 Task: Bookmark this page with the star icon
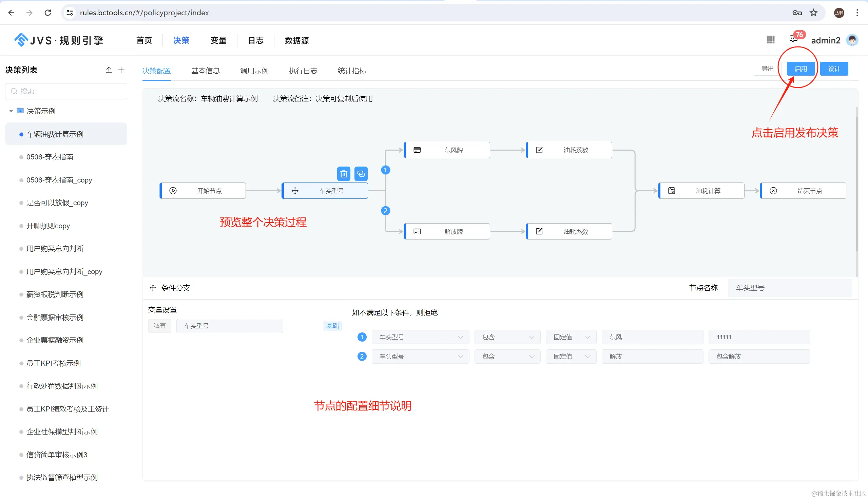coord(813,13)
